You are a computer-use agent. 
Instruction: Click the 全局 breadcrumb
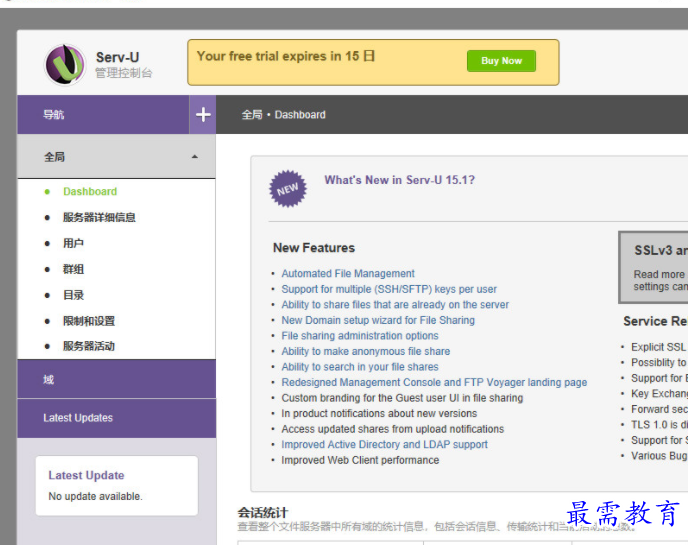(x=252, y=115)
